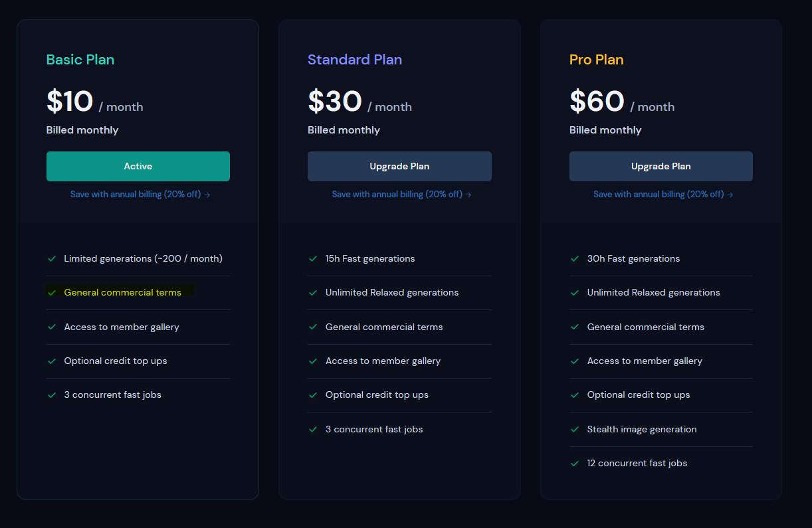Click checkmark beside Basic Optional credit top ups

coord(52,361)
